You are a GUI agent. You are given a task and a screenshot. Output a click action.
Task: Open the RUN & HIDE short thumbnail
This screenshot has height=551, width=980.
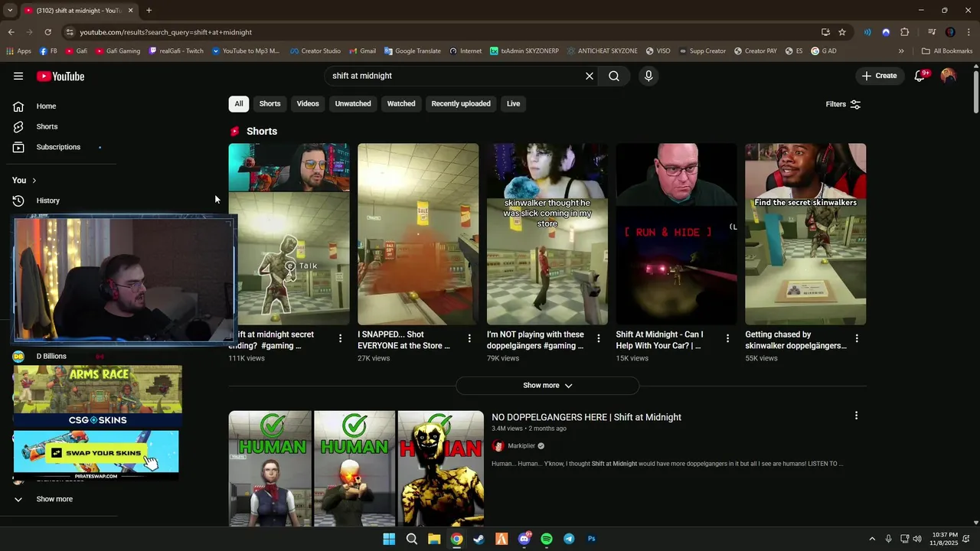pyautogui.click(x=677, y=234)
